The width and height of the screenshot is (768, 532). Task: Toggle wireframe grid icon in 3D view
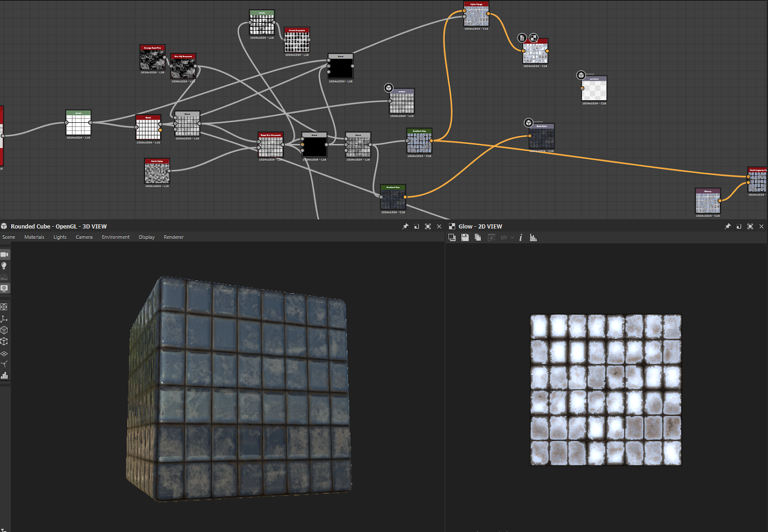tap(4, 307)
